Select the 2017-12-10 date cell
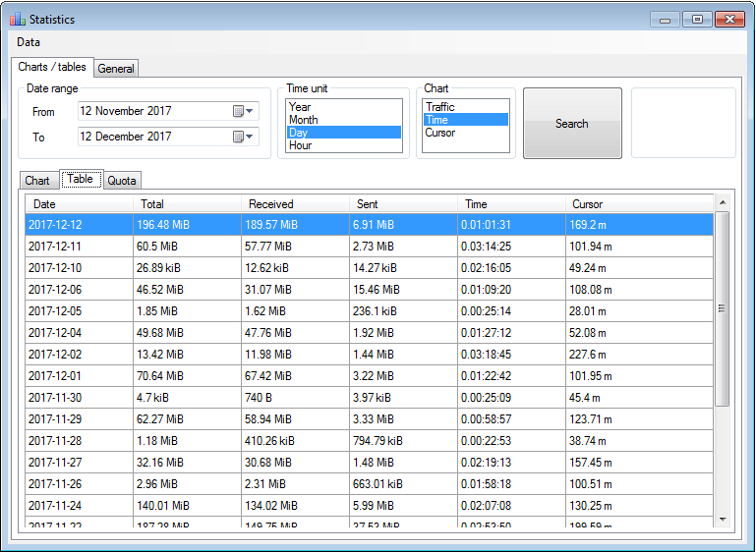The width and height of the screenshot is (756, 552). (79, 268)
